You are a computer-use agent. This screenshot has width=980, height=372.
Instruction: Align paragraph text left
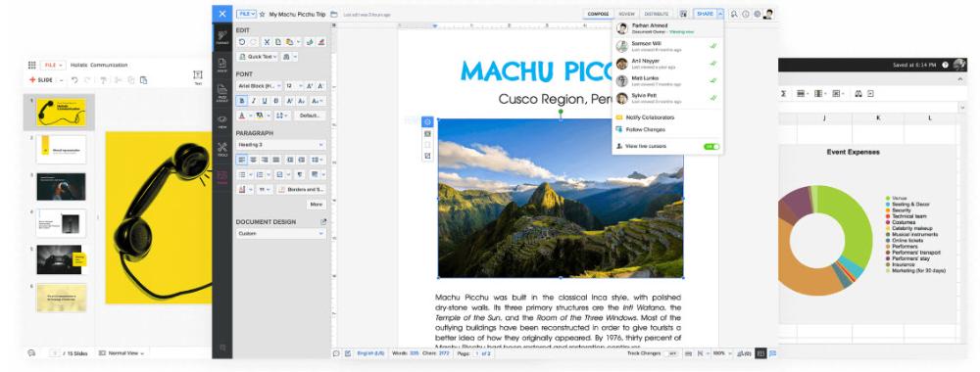242,160
